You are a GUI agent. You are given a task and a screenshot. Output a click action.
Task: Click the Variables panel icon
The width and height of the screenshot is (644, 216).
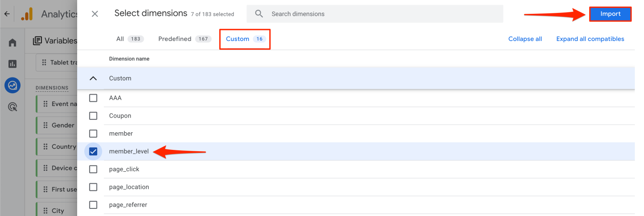[x=37, y=41]
